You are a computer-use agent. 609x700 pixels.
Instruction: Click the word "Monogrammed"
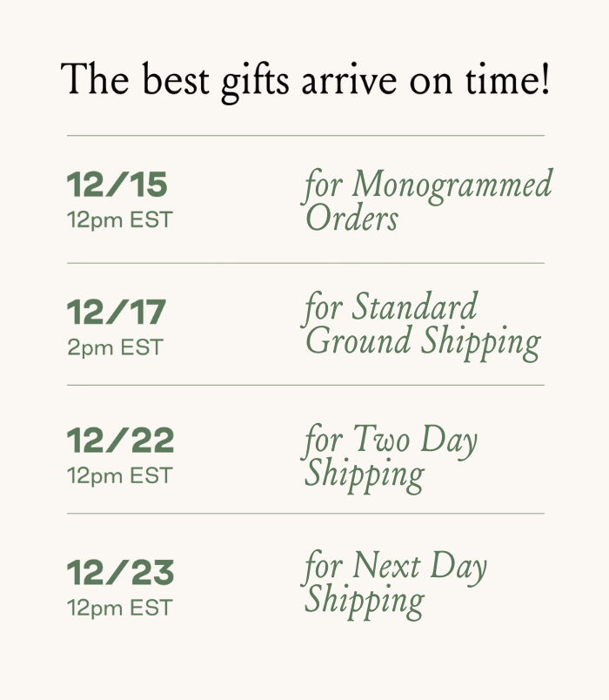click(452, 185)
